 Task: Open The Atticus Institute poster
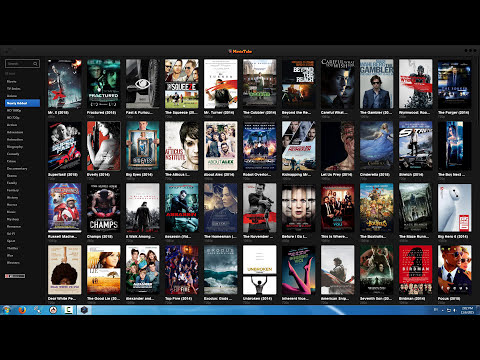pos(182,146)
